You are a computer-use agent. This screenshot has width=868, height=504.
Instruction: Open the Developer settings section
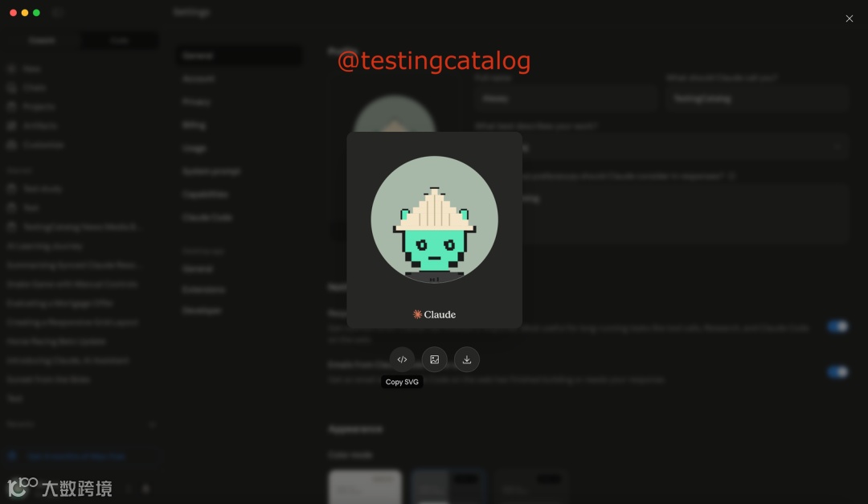(202, 311)
